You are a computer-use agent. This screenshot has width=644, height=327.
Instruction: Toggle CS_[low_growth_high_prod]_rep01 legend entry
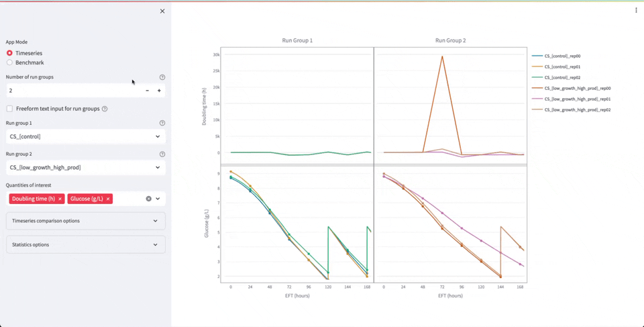(572, 99)
